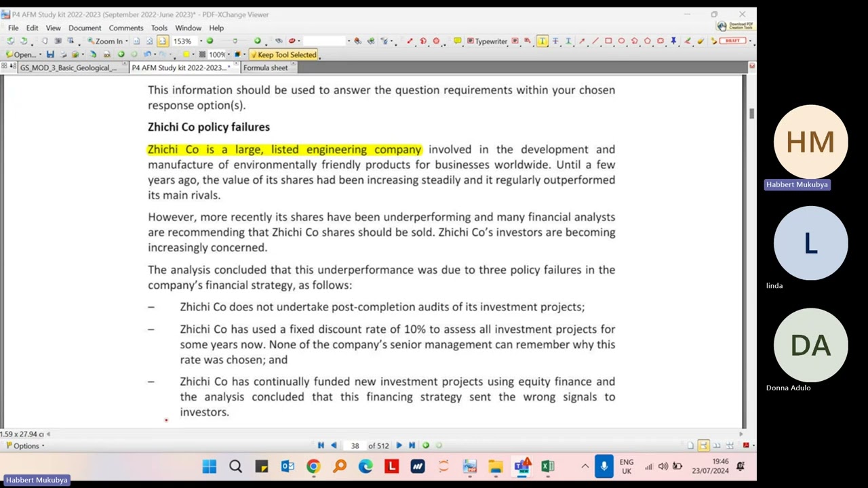Click the Open button
Viewport: 868px width, 488px height.
tap(21, 55)
